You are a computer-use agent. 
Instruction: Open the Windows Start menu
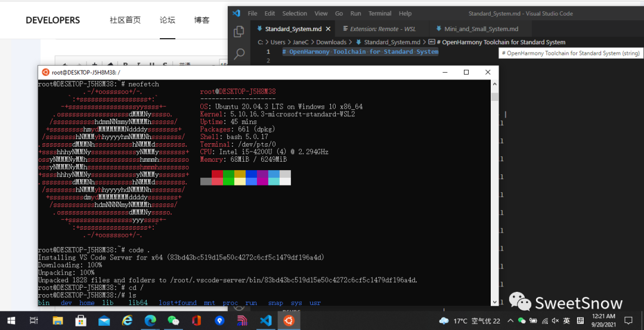click(11, 320)
